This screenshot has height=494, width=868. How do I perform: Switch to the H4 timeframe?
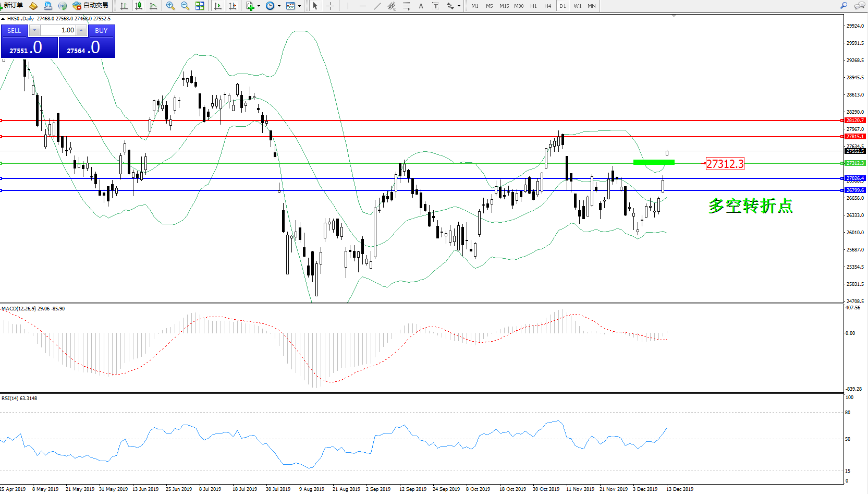pyautogui.click(x=547, y=6)
